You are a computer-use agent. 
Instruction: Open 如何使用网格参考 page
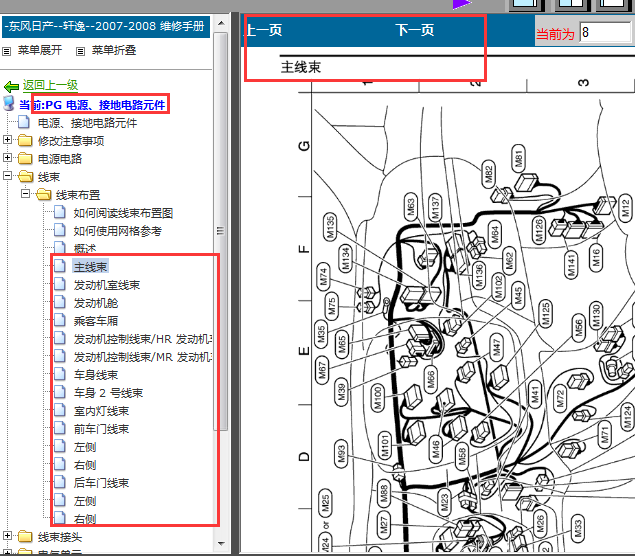(117, 231)
